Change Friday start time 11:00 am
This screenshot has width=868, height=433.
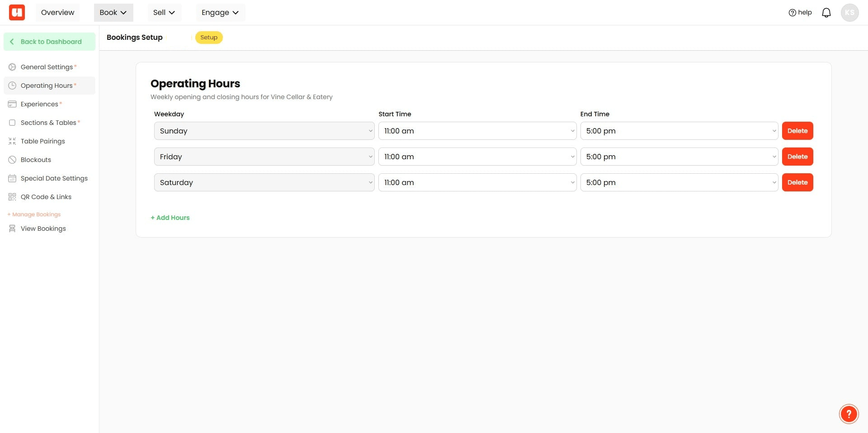coord(477,157)
